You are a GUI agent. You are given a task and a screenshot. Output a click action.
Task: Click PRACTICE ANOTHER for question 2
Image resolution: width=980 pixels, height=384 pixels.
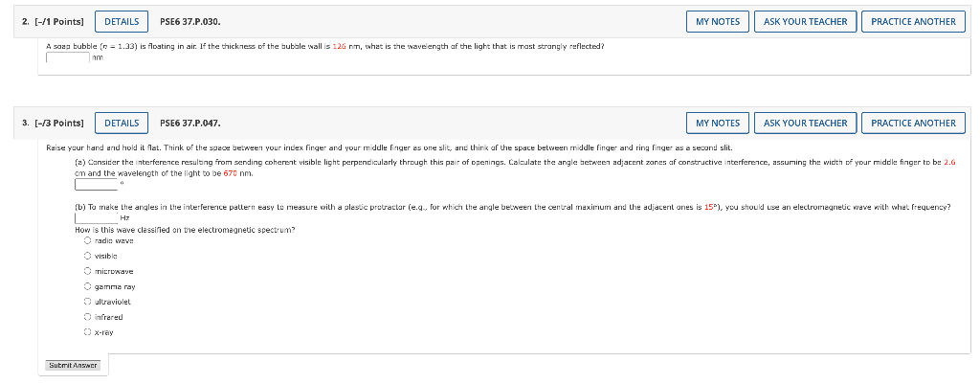coord(913,21)
